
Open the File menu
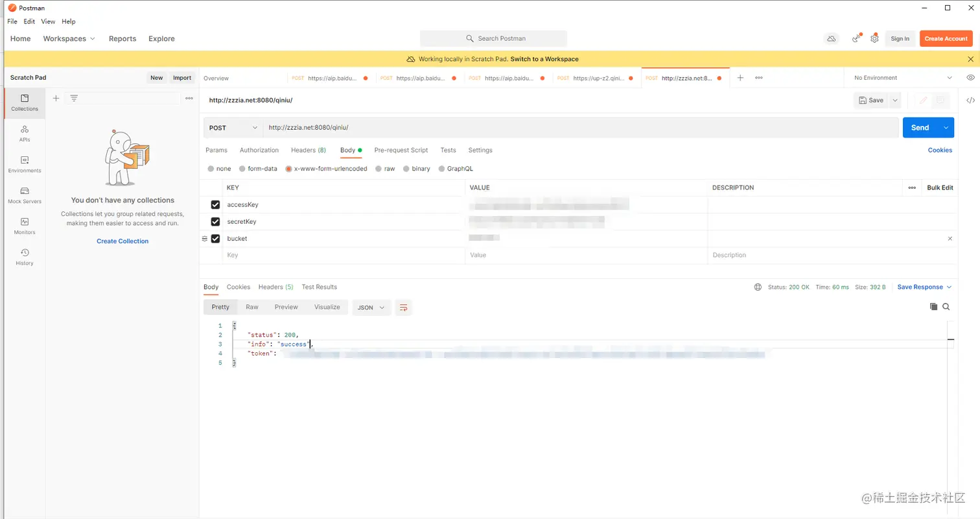[12, 21]
